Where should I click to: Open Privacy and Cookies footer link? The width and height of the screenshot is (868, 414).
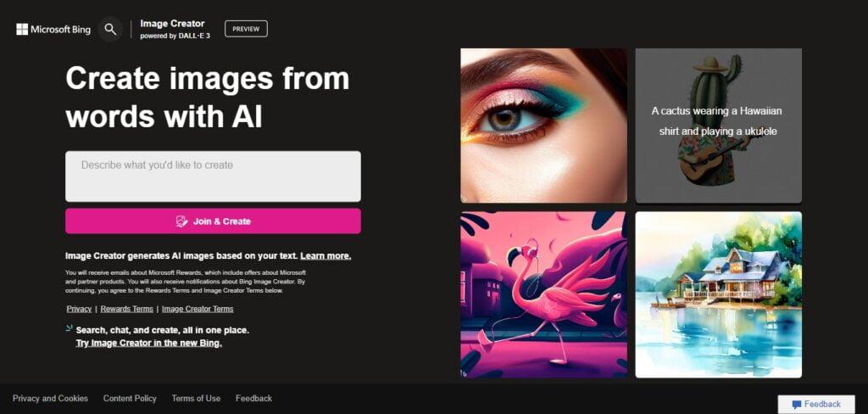(x=50, y=398)
